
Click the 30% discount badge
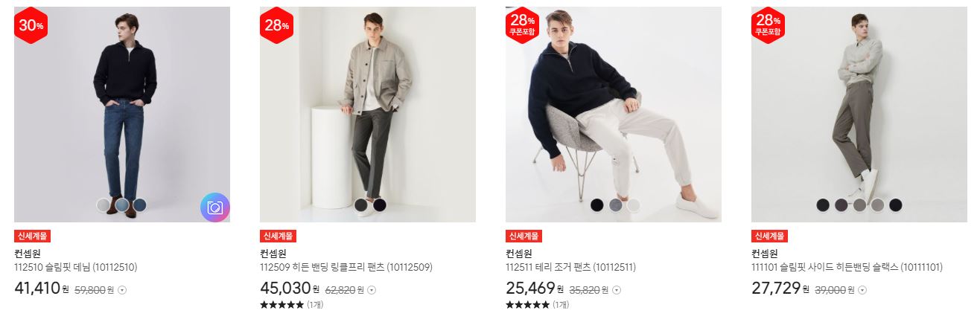(x=31, y=25)
